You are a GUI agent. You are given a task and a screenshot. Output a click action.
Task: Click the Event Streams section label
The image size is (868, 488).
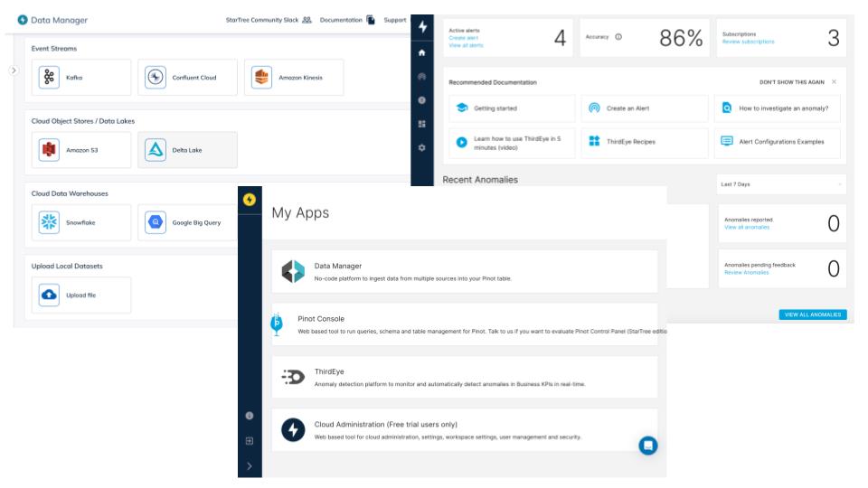[53, 49]
